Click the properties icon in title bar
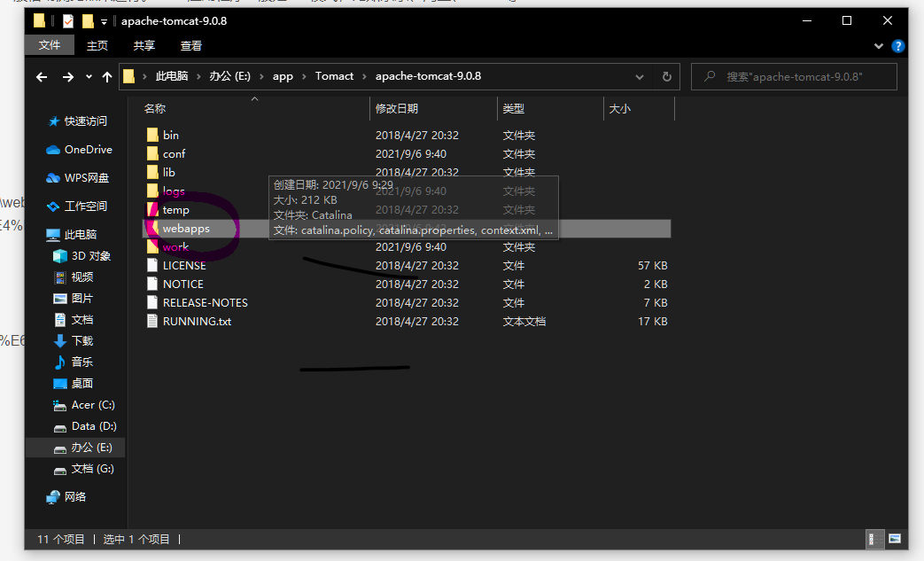The width and height of the screenshot is (924, 561). (67, 21)
